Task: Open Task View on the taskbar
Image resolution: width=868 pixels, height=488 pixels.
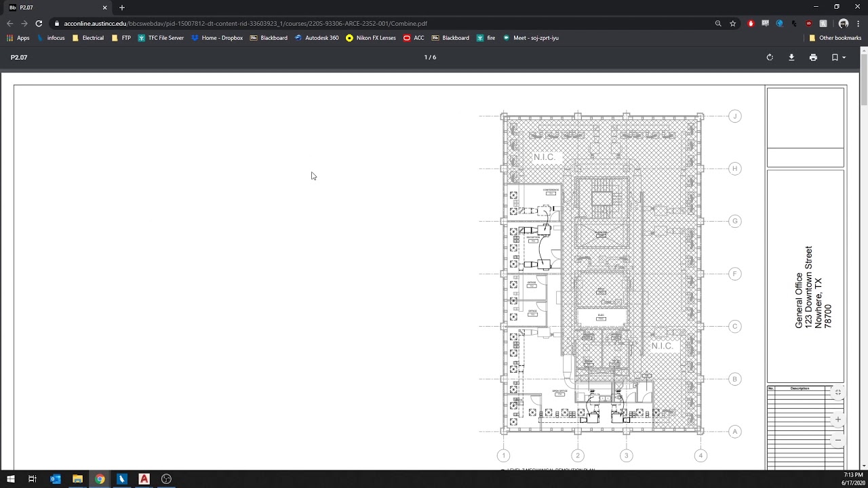Action: [32, 479]
